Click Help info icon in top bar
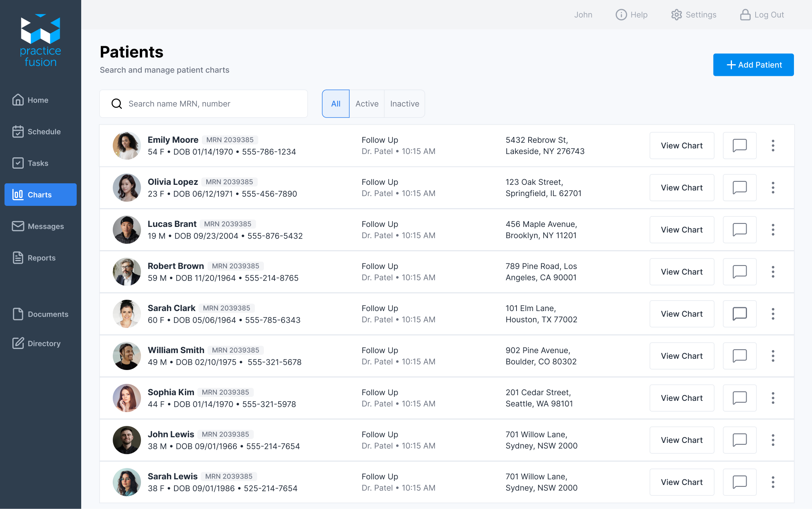812x509 pixels. 621,15
